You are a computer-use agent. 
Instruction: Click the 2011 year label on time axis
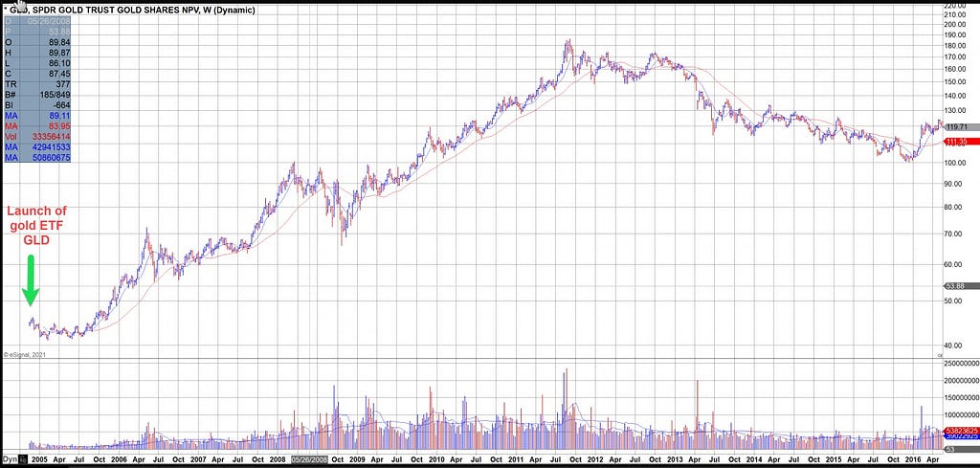click(x=516, y=459)
